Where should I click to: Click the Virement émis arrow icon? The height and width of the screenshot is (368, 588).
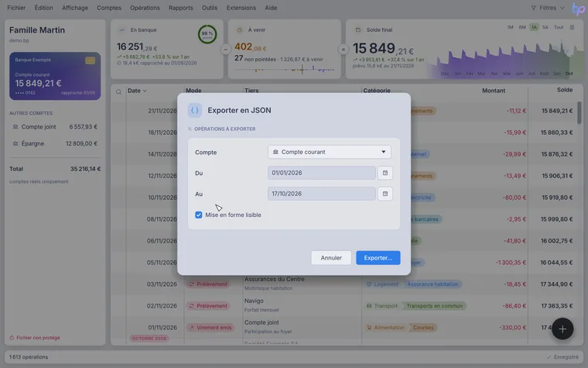pos(192,328)
